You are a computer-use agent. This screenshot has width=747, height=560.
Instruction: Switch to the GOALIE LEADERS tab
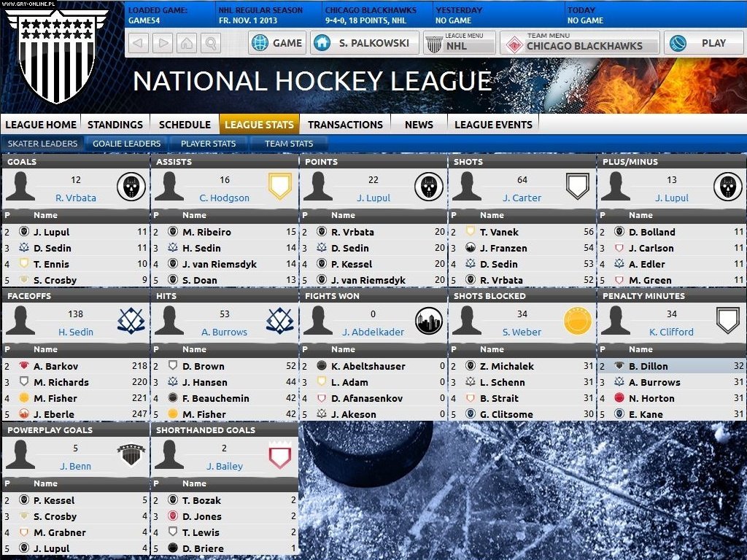(125, 144)
